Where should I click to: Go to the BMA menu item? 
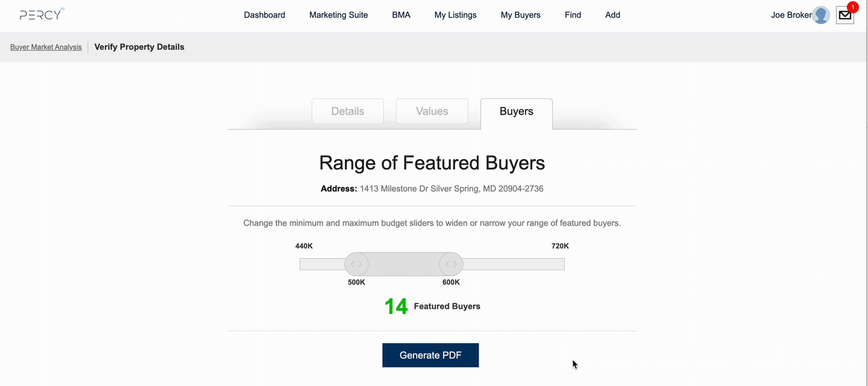[x=401, y=15]
